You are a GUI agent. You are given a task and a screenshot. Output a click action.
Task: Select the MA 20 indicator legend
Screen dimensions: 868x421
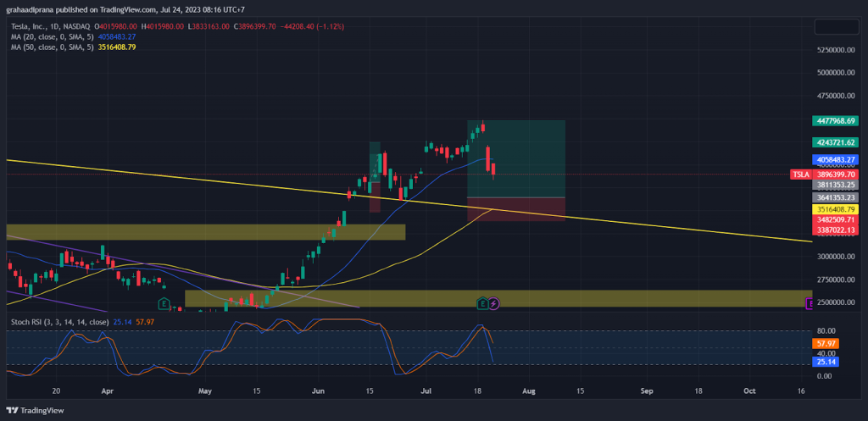53,36
